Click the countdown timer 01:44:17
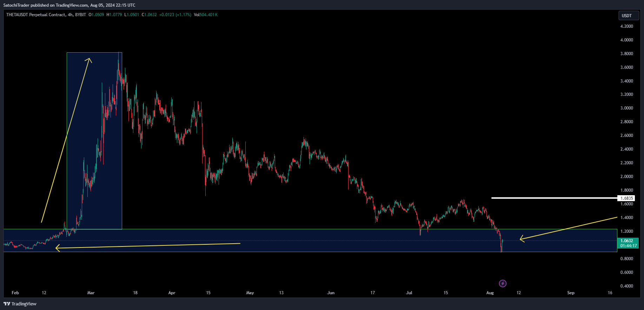 (628, 246)
